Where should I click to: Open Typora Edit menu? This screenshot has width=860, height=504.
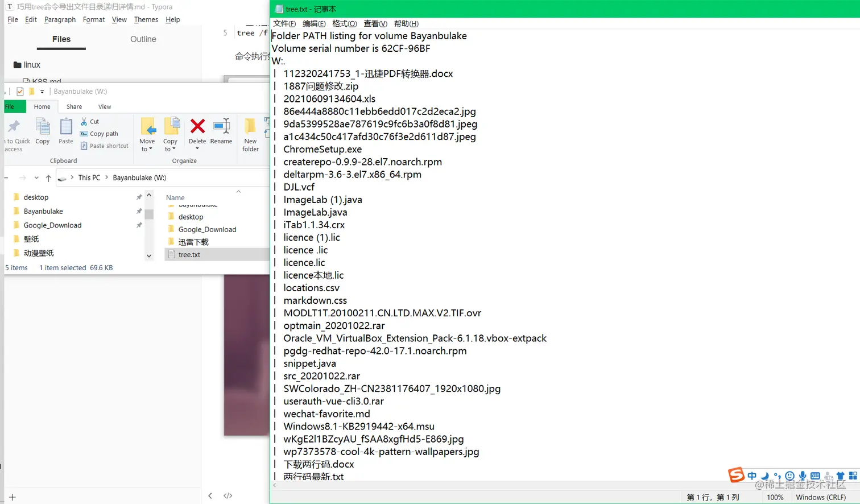[x=31, y=19]
